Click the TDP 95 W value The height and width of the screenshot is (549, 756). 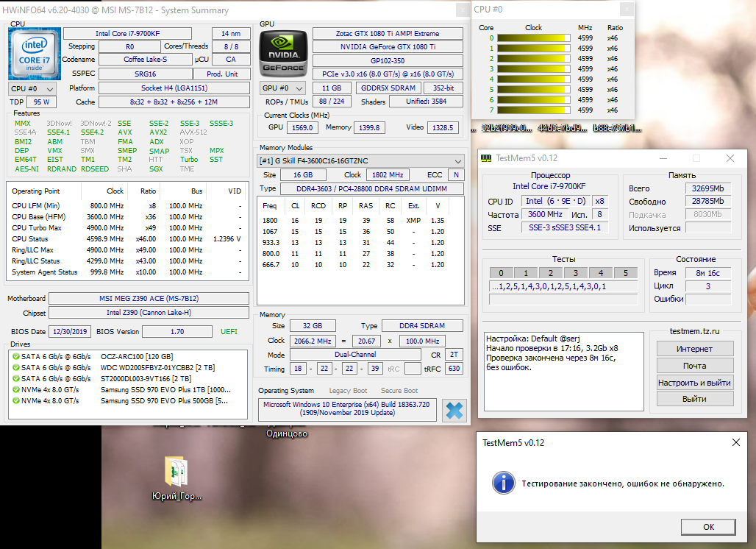point(41,102)
